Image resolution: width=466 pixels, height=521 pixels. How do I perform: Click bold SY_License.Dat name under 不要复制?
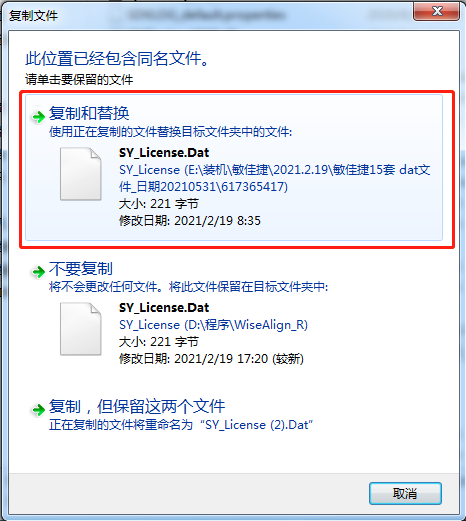(x=164, y=307)
